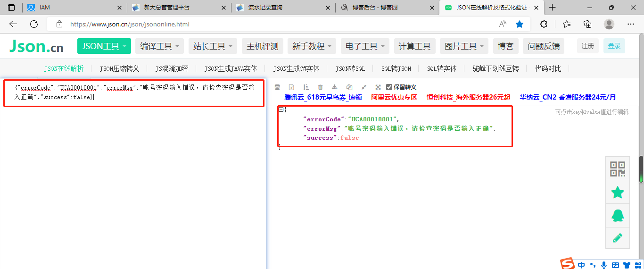Select the 代码对比 sub-tab

pos(548,69)
